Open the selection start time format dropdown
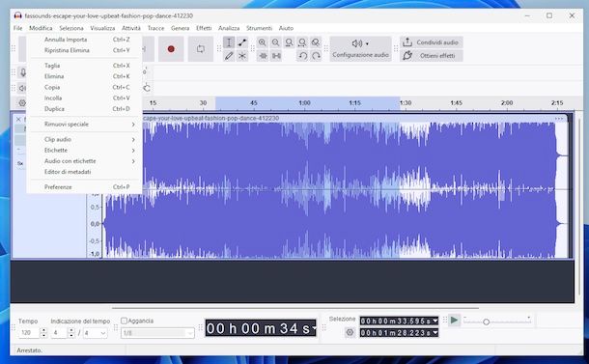The height and width of the screenshot is (364, 589). tap(435, 321)
